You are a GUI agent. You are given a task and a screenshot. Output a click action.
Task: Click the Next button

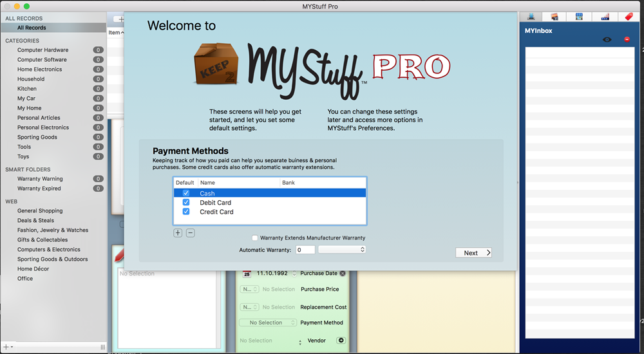(473, 252)
